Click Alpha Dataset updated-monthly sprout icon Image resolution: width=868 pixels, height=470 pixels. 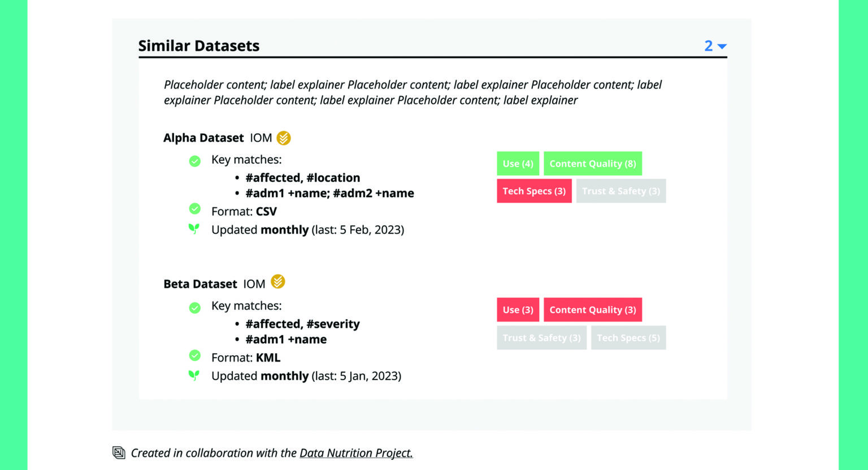click(194, 229)
